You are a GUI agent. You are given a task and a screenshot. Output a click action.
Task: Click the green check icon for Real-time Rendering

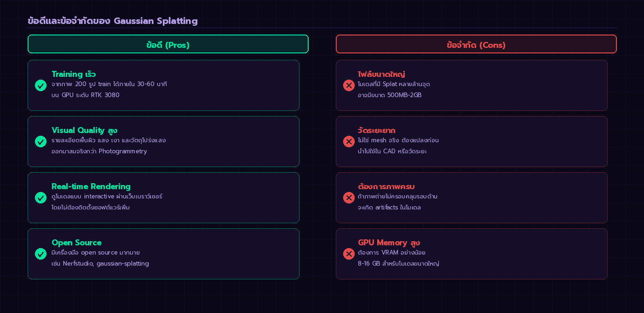(x=40, y=198)
